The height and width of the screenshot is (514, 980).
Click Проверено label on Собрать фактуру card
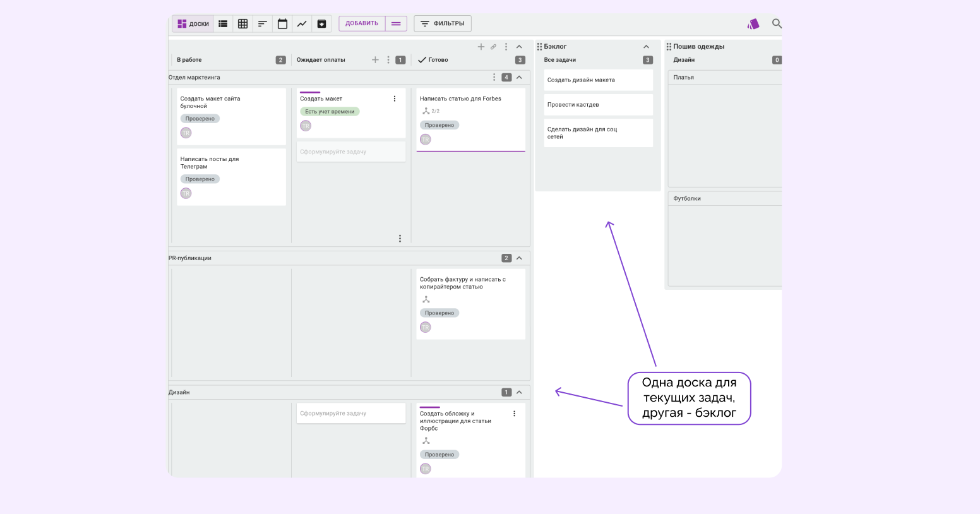click(x=439, y=313)
